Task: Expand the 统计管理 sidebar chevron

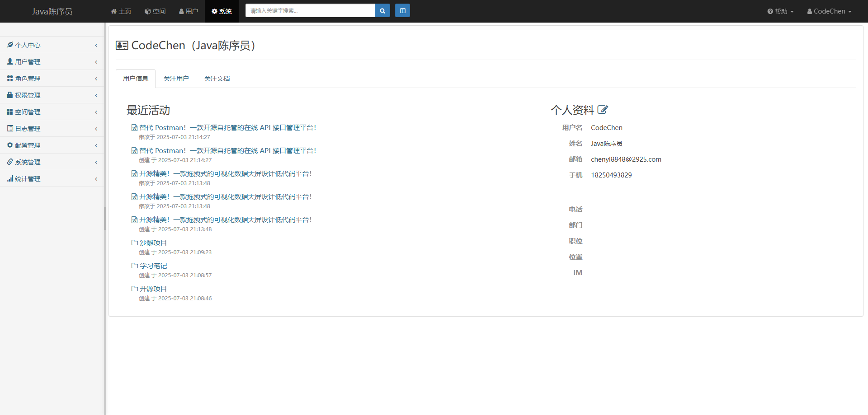Action: (96, 179)
